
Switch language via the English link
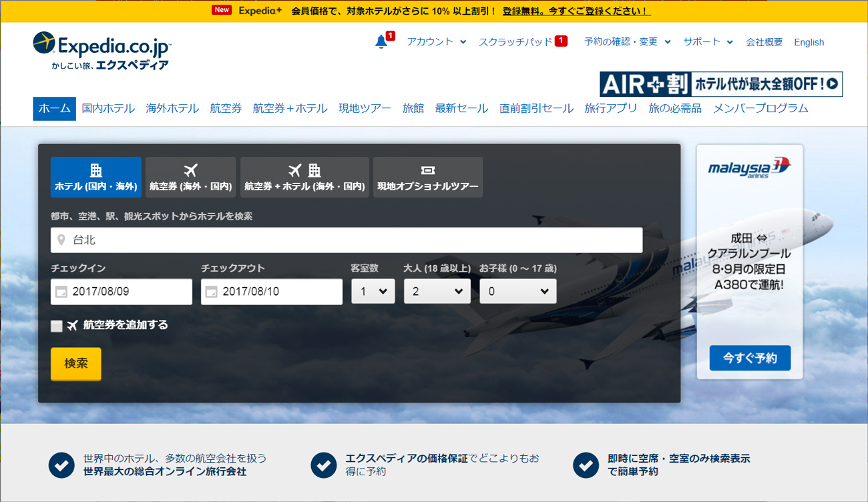(x=809, y=42)
